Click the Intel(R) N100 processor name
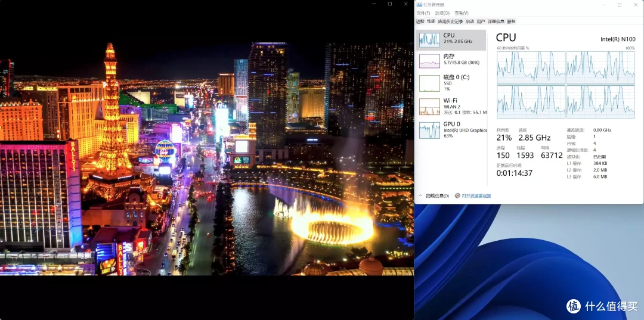The image size is (644, 320). point(618,39)
